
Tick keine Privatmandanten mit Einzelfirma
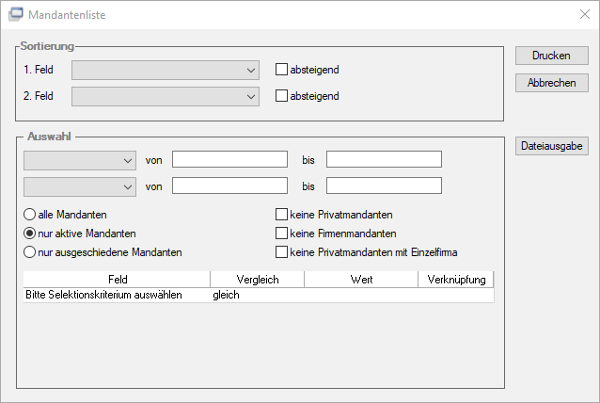pyautogui.click(x=282, y=252)
